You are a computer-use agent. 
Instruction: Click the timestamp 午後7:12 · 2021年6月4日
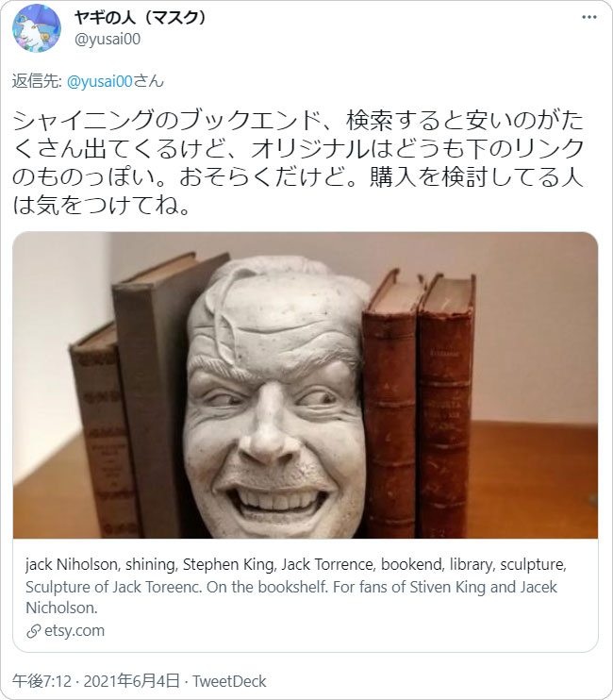96,681
